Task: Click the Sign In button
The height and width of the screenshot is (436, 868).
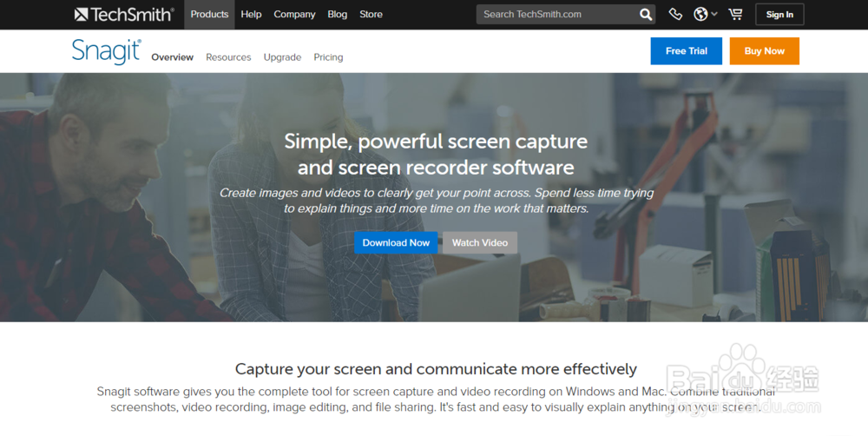Action: click(x=779, y=15)
